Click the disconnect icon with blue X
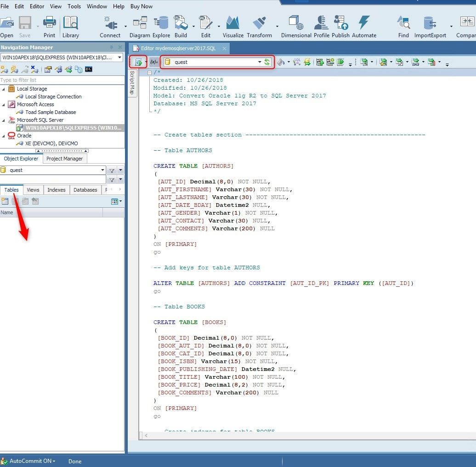 (35, 69)
